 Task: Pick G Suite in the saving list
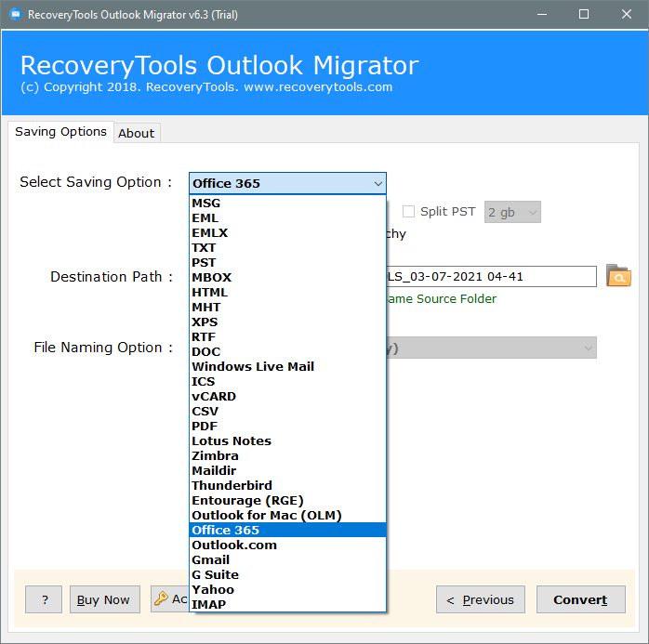click(287, 575)
